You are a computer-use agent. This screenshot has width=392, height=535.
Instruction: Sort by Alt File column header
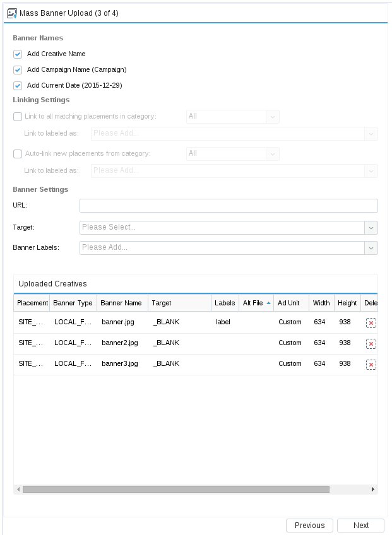tap(256, 303)
